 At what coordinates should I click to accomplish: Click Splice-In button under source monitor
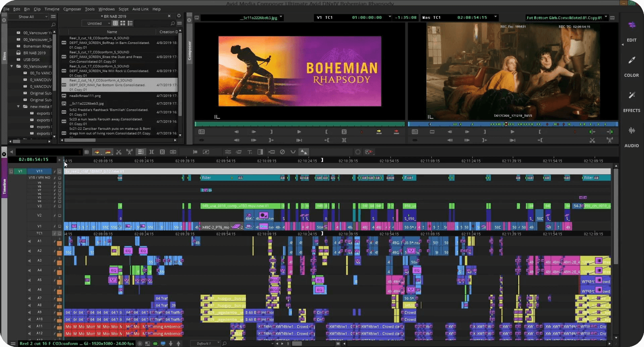[379, 131]
